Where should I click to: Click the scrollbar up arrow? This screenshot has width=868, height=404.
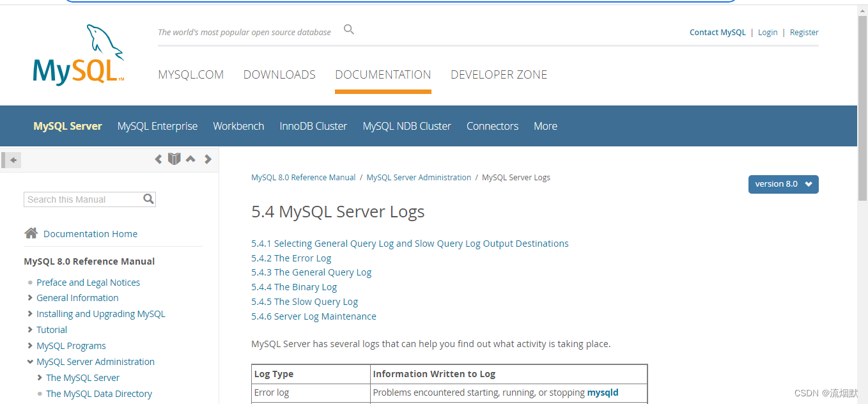pyautogui.click(x=862, y=10)
